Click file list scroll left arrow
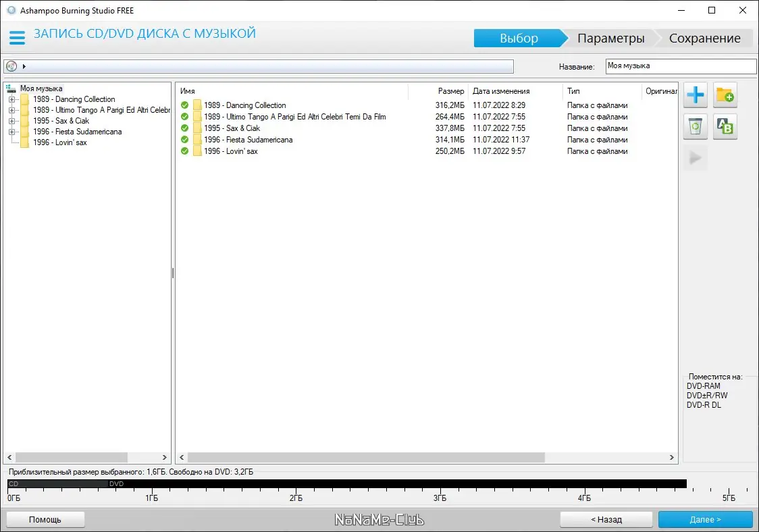The width and height of the screenshot is (759, 532). click(182, 457)
